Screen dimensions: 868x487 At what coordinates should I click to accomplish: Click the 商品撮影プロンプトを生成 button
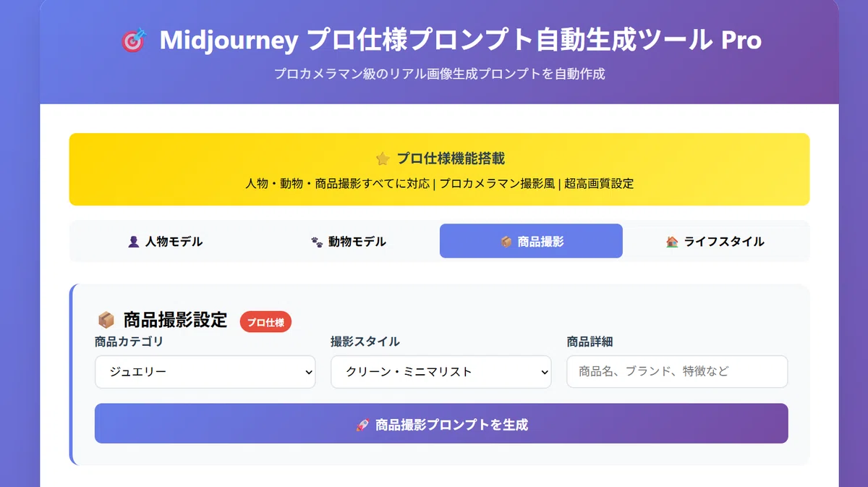441,423
